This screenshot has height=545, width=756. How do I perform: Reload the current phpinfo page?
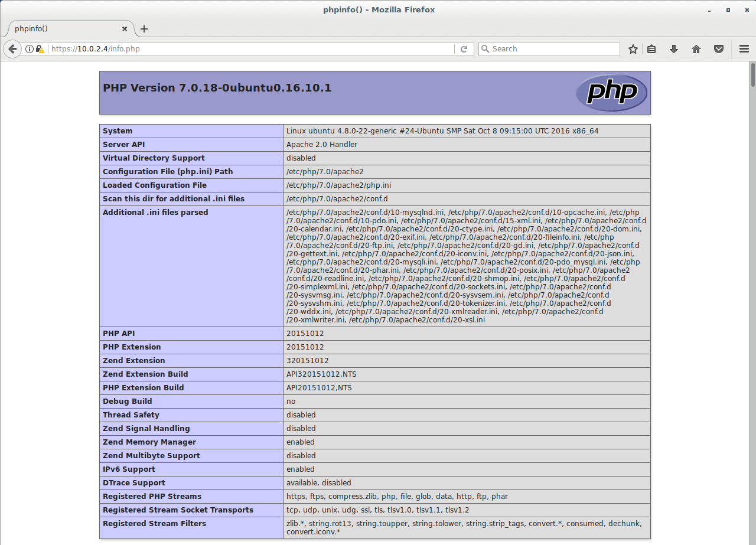point(464,49)
